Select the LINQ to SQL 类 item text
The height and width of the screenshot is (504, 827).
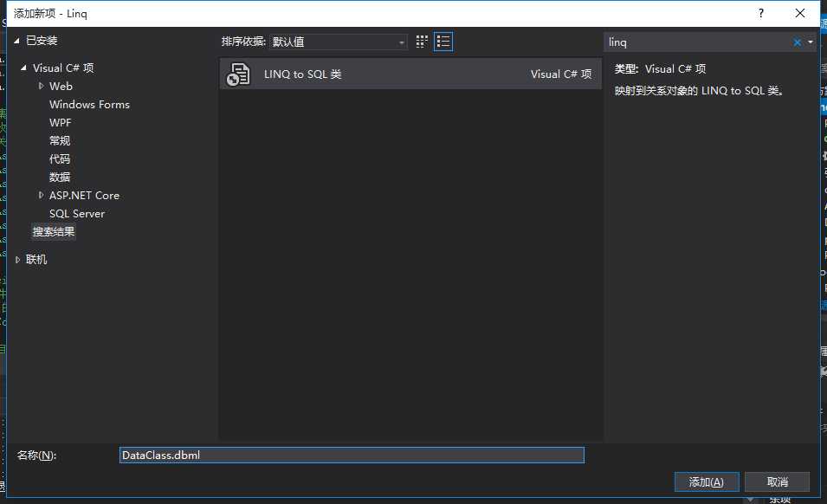pos(303,74)
